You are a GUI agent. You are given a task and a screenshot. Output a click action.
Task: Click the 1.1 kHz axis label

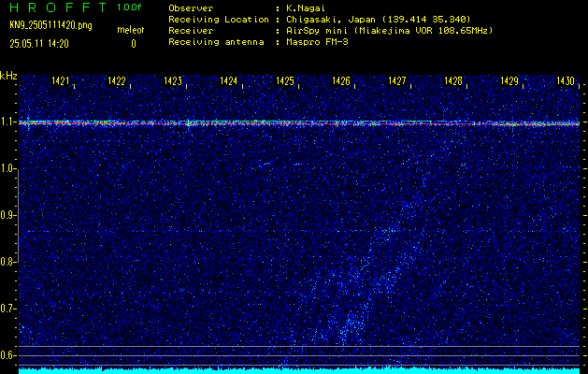[x=7, y=122]
